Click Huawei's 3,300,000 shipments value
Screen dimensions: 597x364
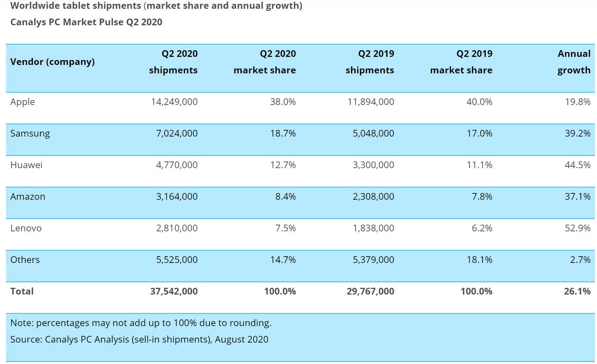click(373, 165)
